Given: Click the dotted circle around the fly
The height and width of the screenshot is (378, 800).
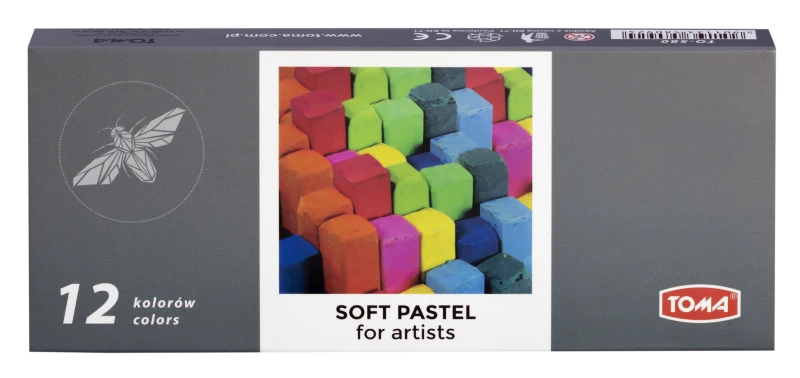Looking at the screenshot, I should pos(132,152).
